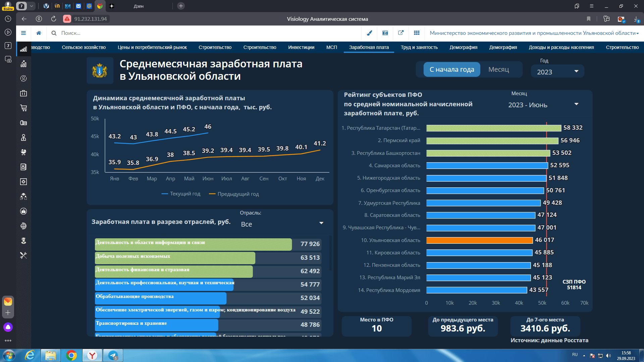This screenshot has width=644, height=362.
Task: Go back with browser back arrow
Action: click(x=24, y=19)
